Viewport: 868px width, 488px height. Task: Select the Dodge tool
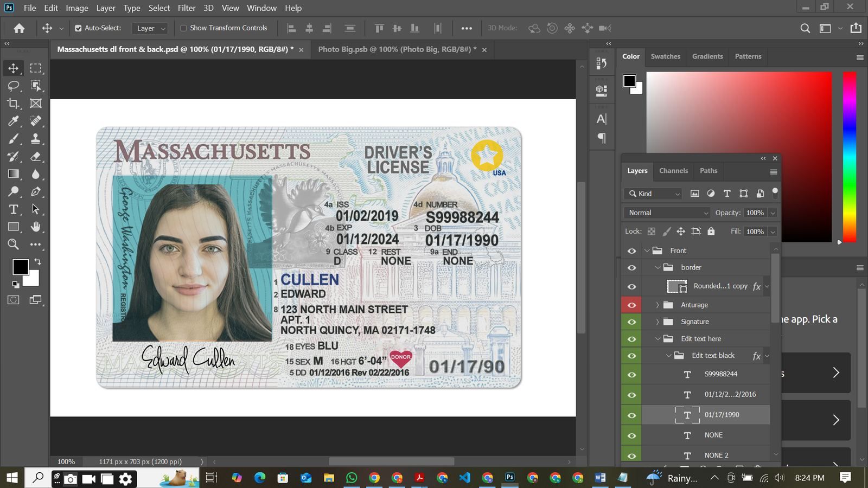pyautogui.click(x=14, y=191)
